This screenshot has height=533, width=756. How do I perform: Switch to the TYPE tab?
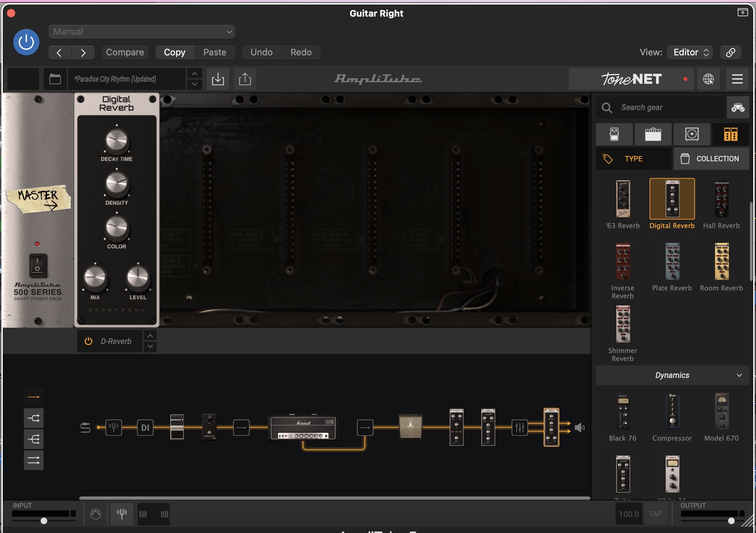click(x=634, y=159)
